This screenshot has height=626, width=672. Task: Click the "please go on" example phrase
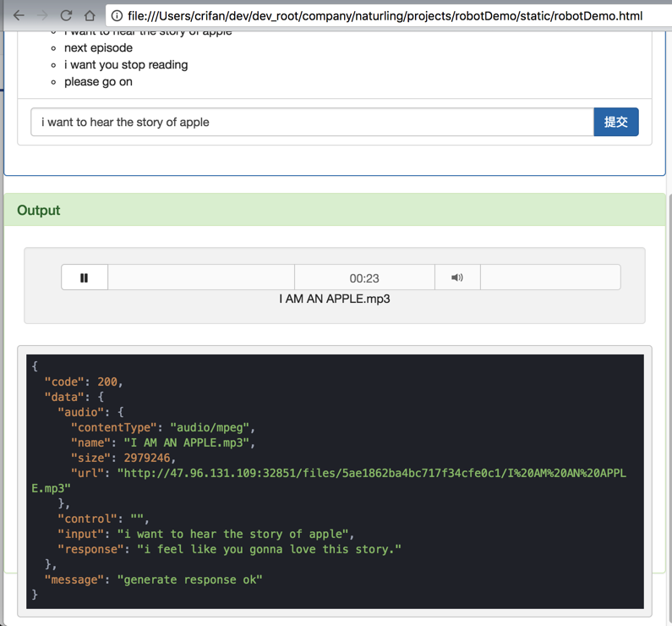coord(98,81)
